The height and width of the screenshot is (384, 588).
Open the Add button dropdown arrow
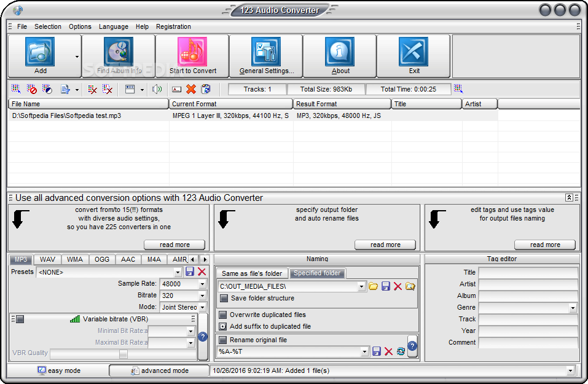coord(77,57)
